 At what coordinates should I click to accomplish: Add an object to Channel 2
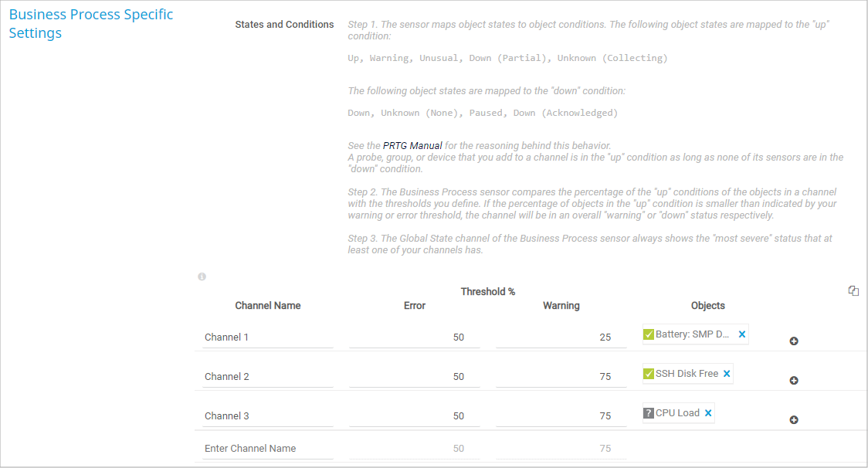794,381
